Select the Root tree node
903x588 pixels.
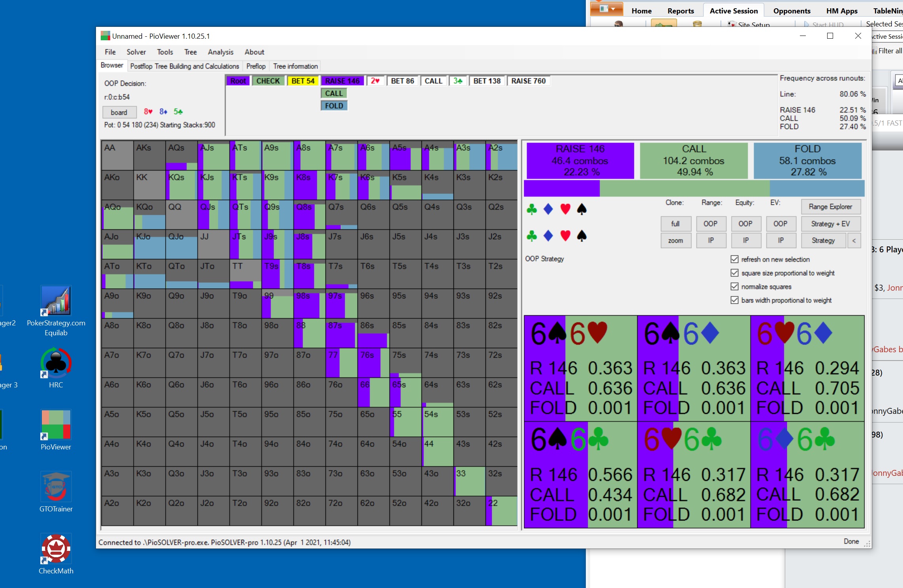(238, 81)
